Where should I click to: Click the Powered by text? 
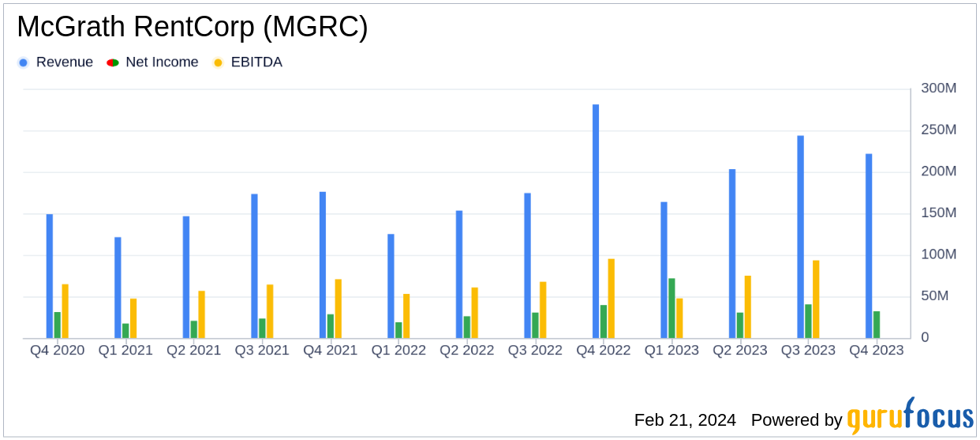(797, 420)
